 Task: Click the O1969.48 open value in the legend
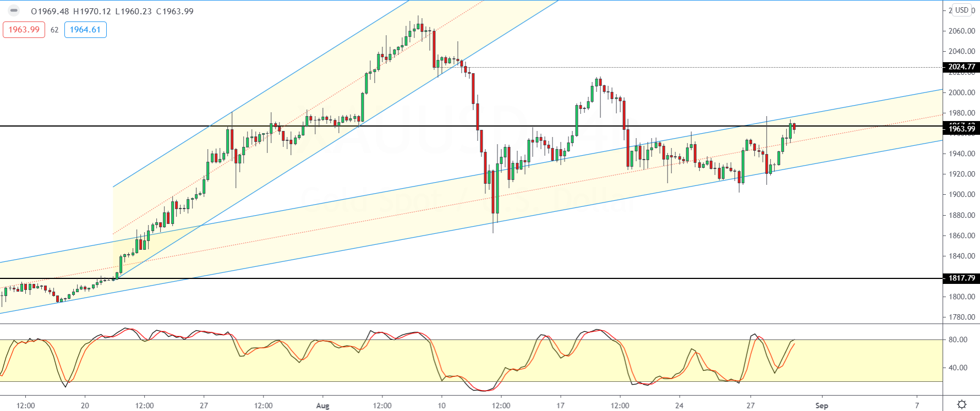pos(50,11)
